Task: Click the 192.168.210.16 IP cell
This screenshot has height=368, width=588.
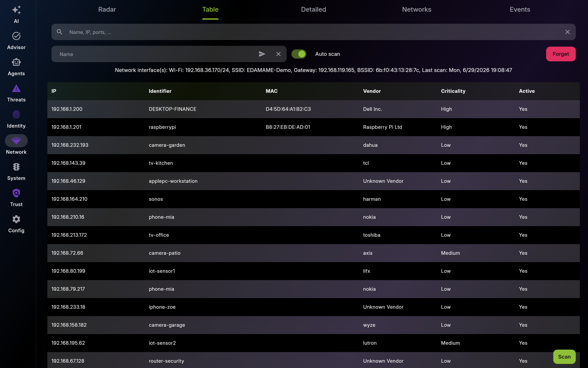Action: [68, 217]
